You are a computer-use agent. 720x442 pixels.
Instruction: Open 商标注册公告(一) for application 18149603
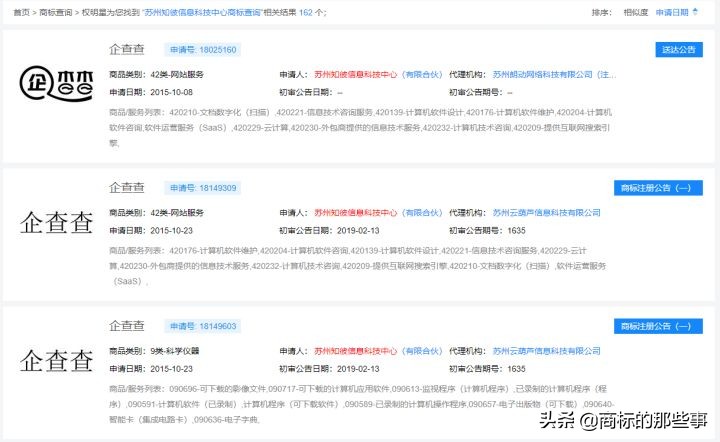(x=658, y=326)
